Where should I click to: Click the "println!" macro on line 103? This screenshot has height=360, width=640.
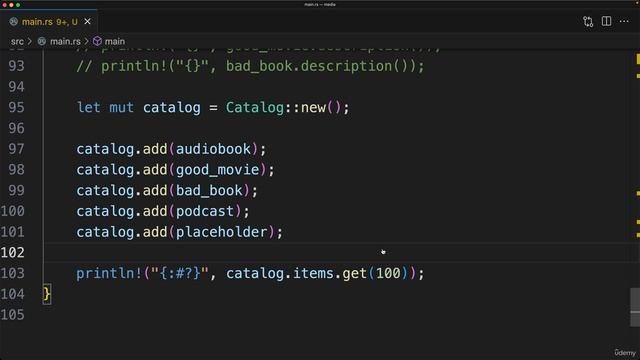tap(109, 273)
